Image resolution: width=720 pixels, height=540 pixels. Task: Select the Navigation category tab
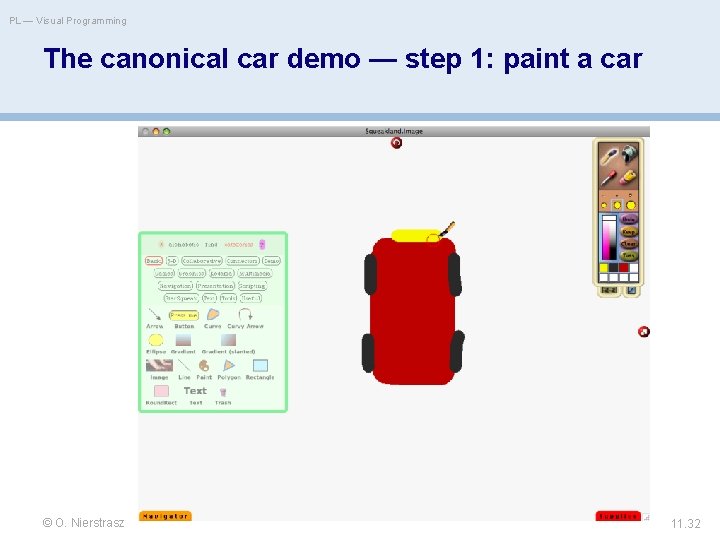point(175,286)
